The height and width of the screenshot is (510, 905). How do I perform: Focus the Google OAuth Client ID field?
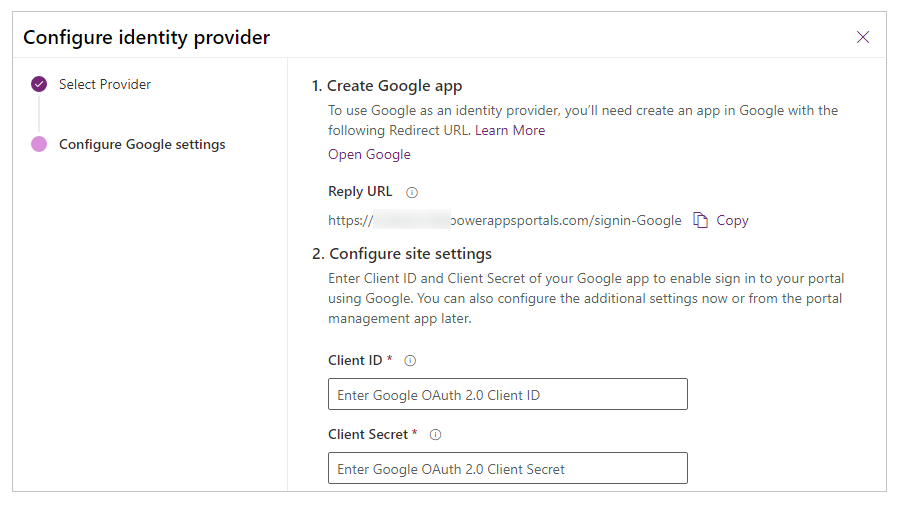(x=508, y=394)
